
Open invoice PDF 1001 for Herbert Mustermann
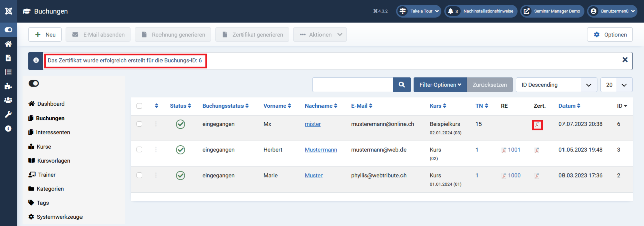tap(511, 150)
